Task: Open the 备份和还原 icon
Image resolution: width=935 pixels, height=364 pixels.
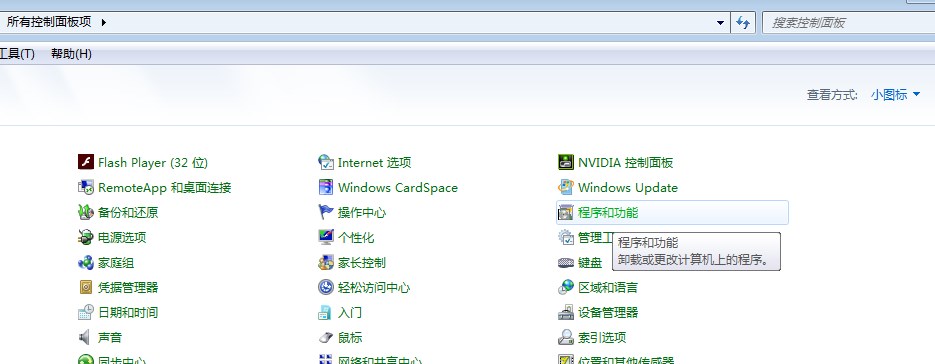Action: click(x=86, y=212)
